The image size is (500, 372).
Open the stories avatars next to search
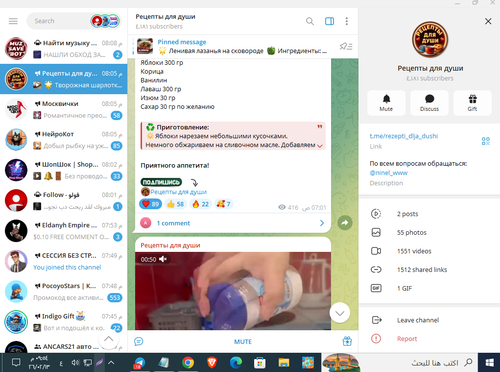pyautogui.click(x=105, y=21)
